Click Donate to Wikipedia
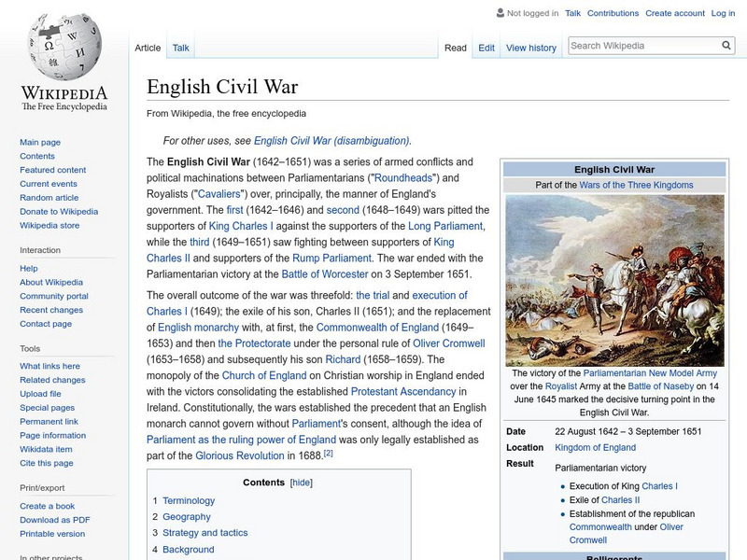The image size is (747, 560). [59, 212]
